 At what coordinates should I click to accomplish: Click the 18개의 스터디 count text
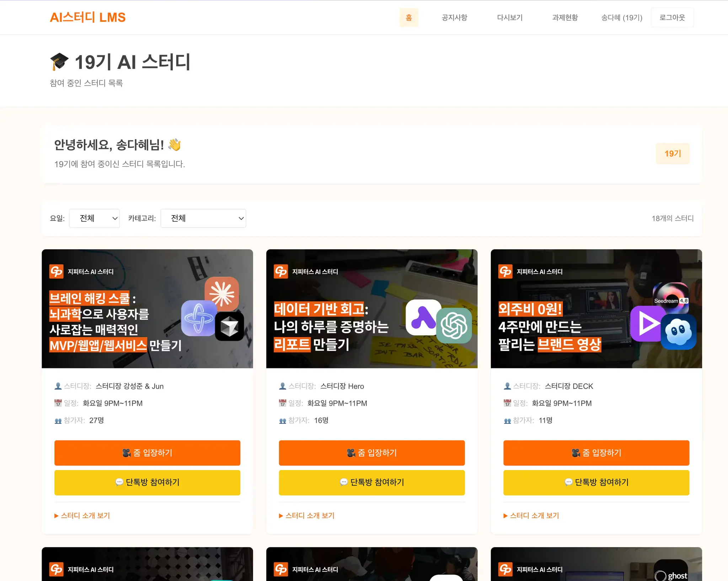pyautogui.click(x=673, y=218)
